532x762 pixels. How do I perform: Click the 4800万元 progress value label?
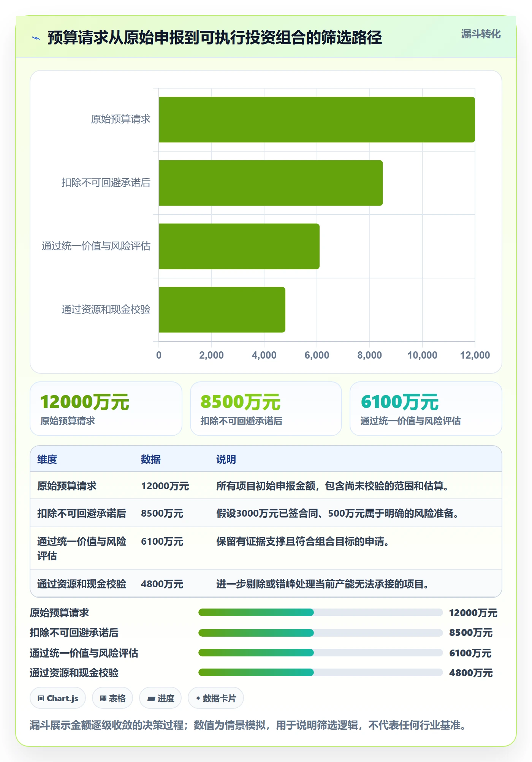tap(471, 673)
